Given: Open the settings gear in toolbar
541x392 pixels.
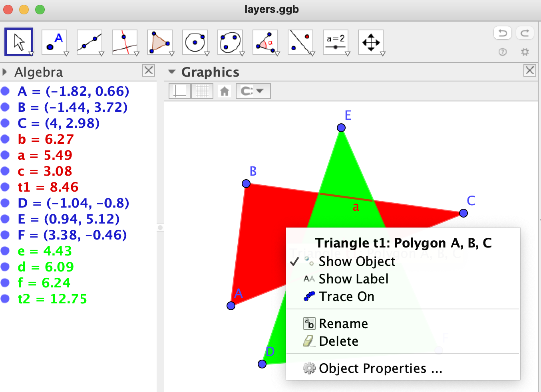Looking at the screenshot, I should [x=525, y=52].
